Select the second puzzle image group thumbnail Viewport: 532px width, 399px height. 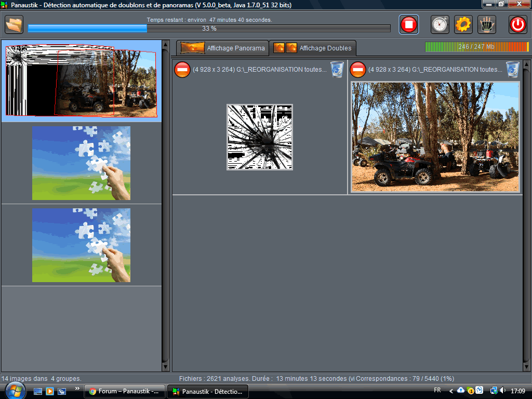click(81, 163)
